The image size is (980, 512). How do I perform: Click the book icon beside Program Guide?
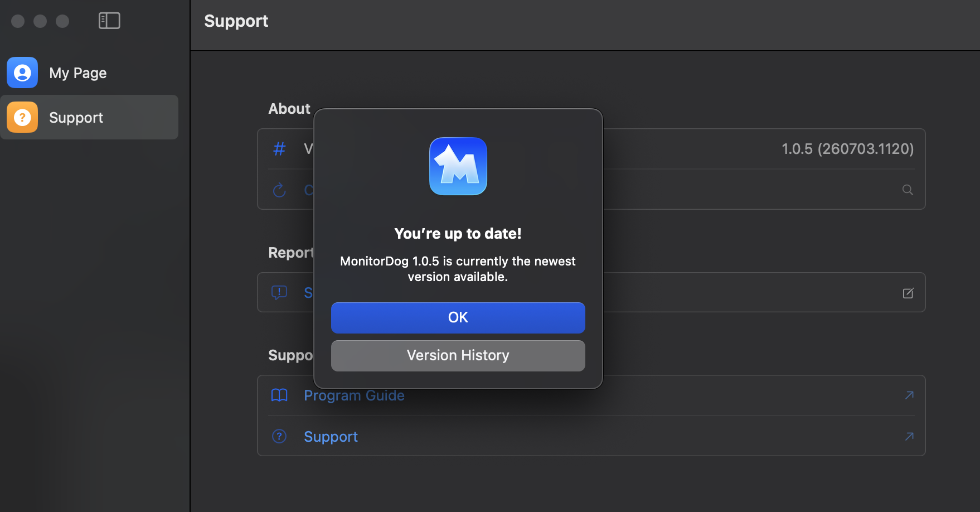pos(279,395)
